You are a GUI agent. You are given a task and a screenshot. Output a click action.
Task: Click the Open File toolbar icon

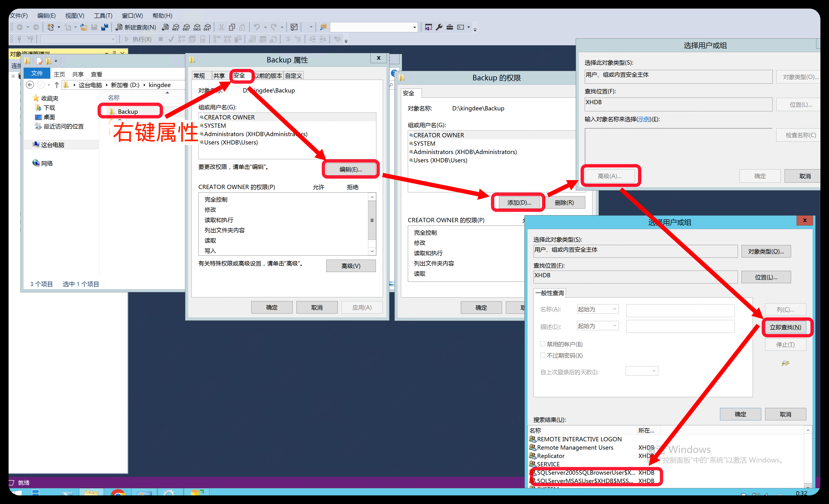point(83,27)
